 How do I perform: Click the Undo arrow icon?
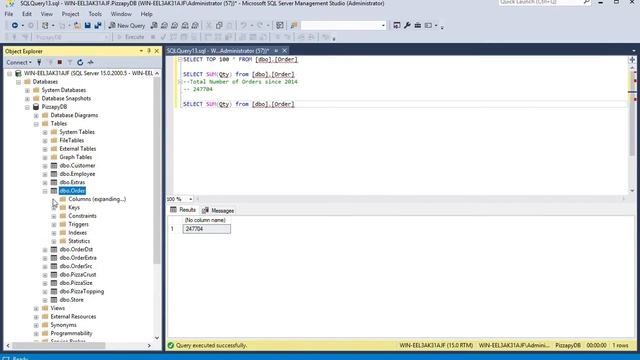[x=243, y=25]
